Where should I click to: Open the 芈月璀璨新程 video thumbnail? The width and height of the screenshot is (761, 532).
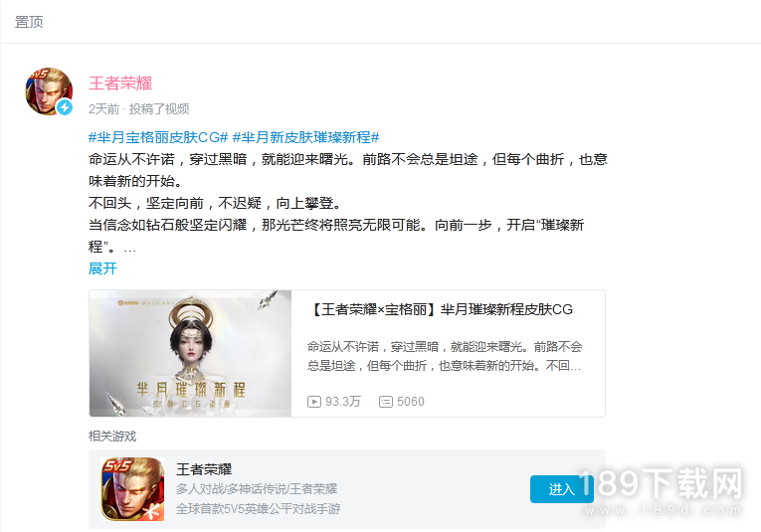point(190,354)
